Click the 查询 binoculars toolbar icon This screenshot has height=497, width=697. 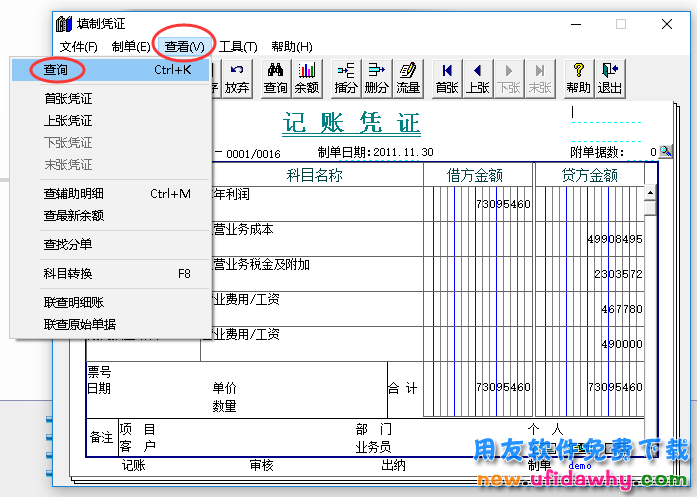pyautogui.click(x=275, y=78)
